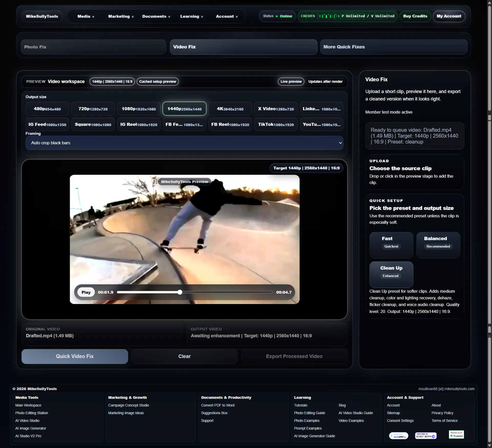Choose the Clean Up enhanced preset
Screen dimensions: 492x448
tap(391, 274)
